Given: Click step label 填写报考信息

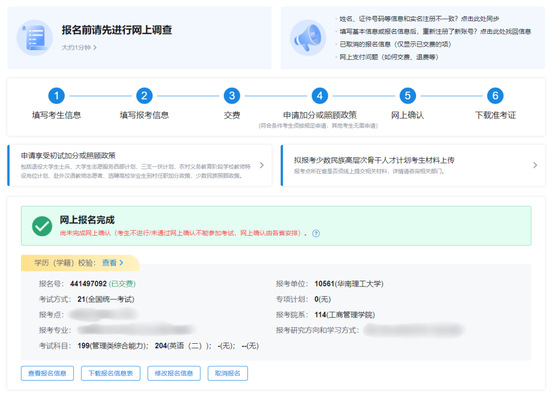Looking at the screenshot, I should [x=144, y=115].
